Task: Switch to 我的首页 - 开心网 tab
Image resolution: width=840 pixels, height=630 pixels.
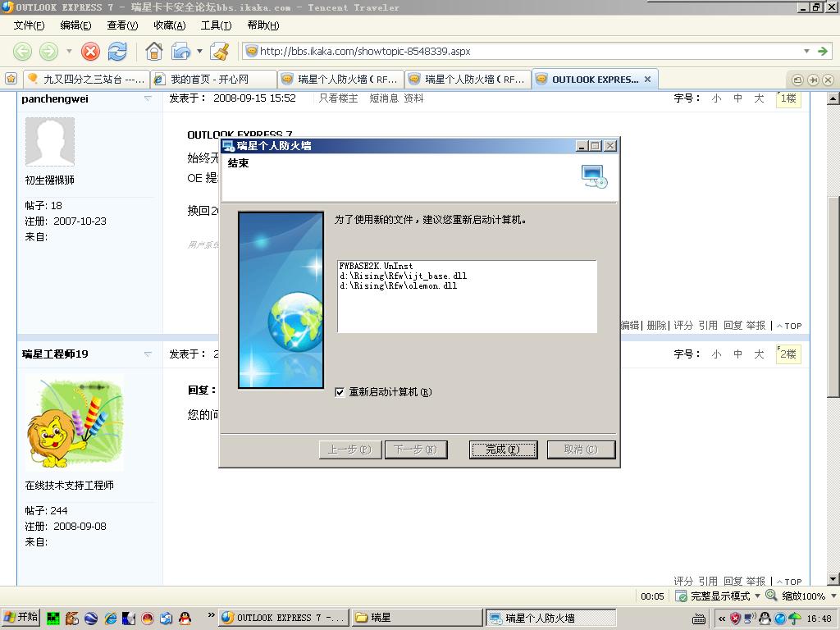Action: [213, 80]
